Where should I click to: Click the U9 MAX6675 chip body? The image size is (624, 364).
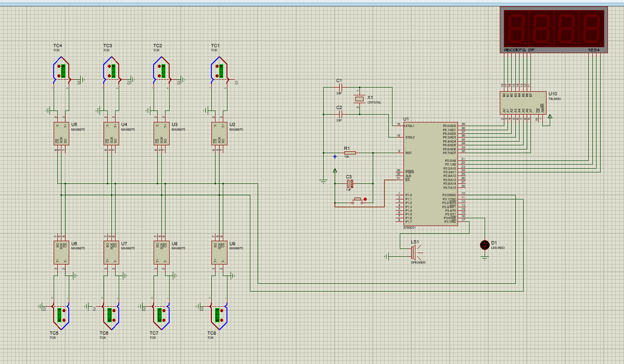click(219, 253)
